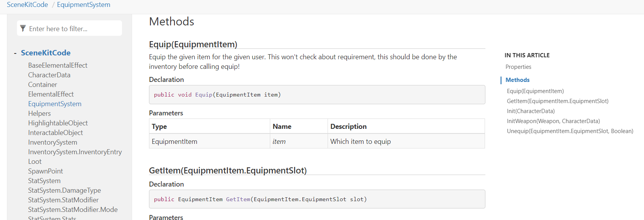Image resolution: width=644 pixels, height=220 pixels.
Task: Click the 'IN THIS ARTICLE' heading
Action: pyautogui.click(x=527, y=55)
